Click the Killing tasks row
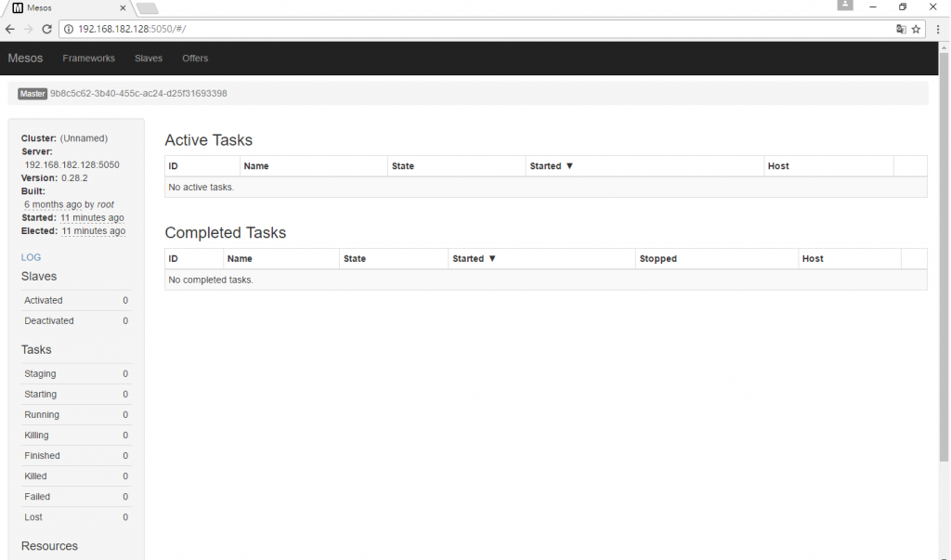This screenshot has width=951, height=560. coord(76,435)
